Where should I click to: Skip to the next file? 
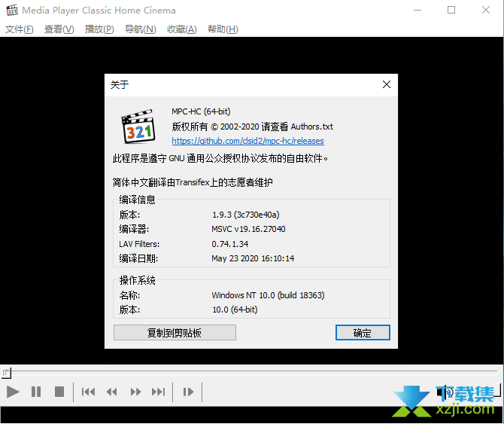(159, 392)
